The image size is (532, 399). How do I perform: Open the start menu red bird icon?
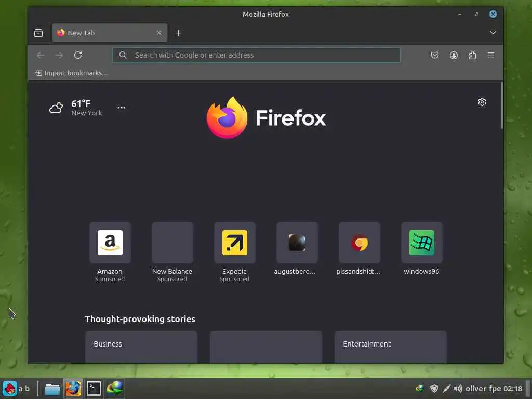pos(9,389)
